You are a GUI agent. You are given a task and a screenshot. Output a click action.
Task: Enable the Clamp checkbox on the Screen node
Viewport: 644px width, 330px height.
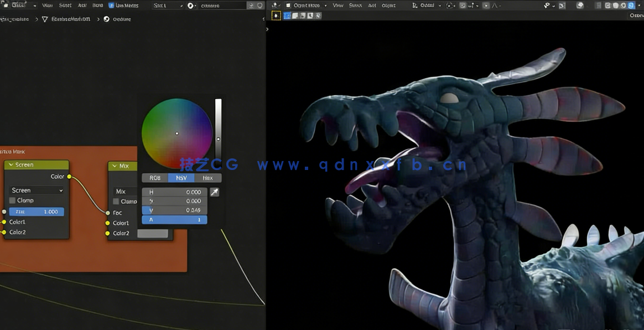click(12, 201)
